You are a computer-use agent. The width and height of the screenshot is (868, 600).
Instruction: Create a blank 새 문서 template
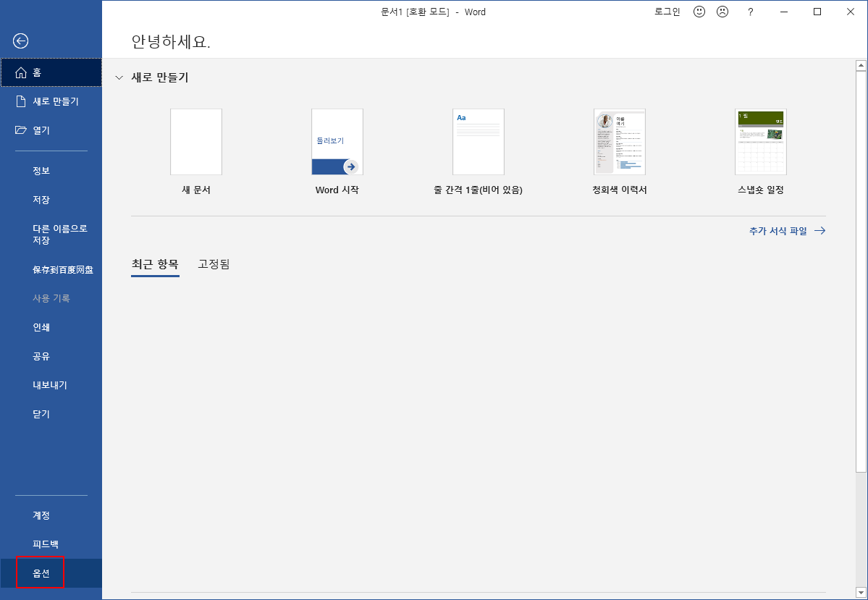tap(196, 152)
